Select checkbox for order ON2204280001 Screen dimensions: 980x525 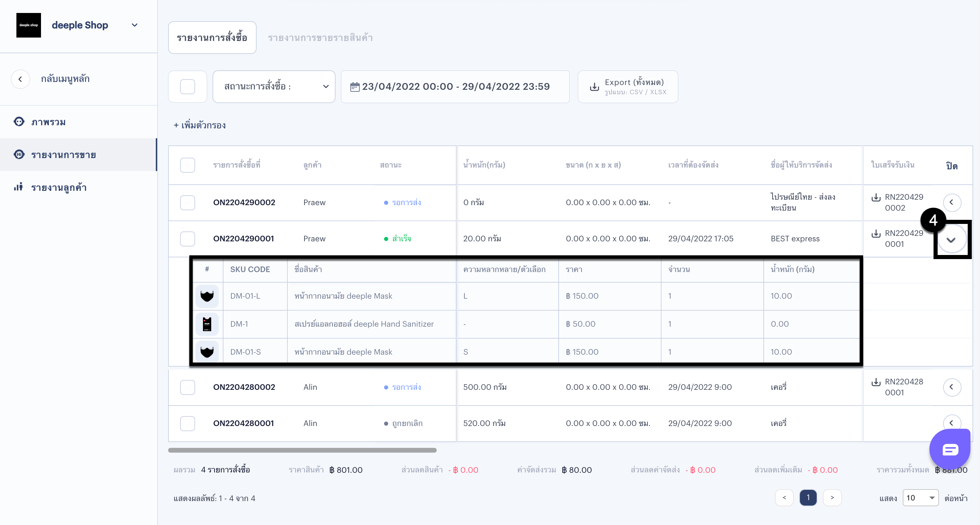click(188, 423)
